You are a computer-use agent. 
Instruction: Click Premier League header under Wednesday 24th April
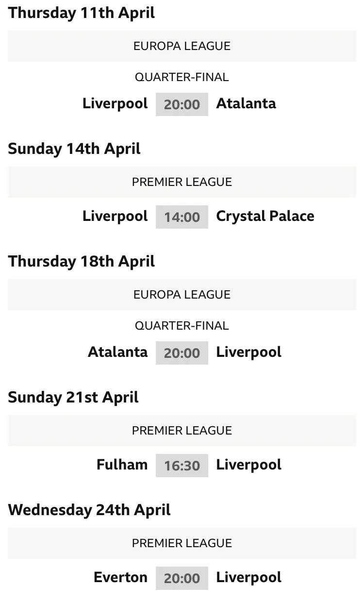point(182,543)
